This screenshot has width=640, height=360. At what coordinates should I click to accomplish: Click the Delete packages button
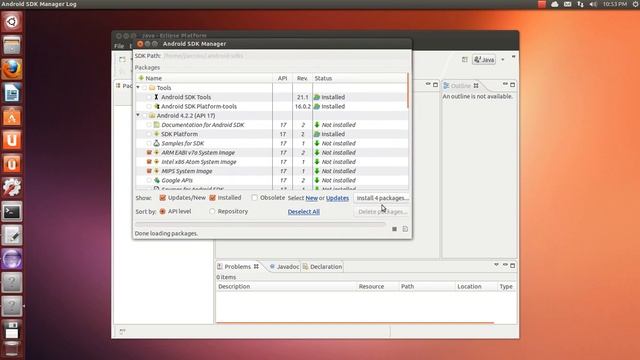382,212
